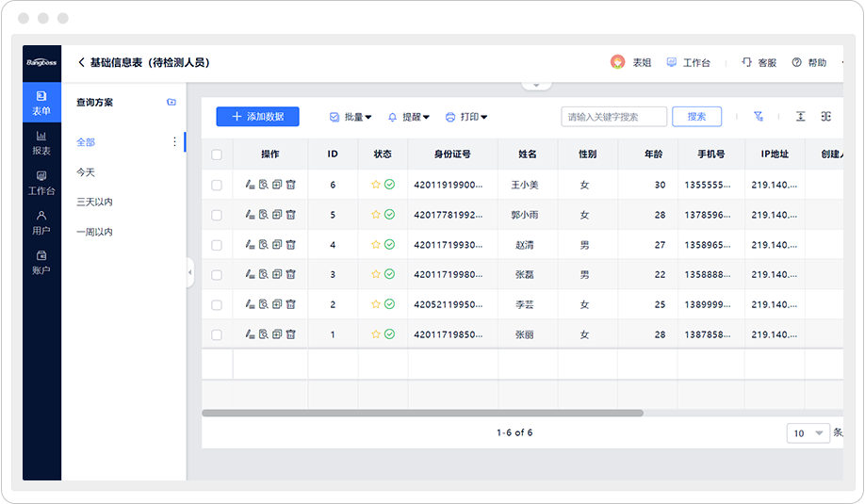Check the row checkbox for ID 6
Viewport: 865px width, 504px height.
tap(217, 185)
